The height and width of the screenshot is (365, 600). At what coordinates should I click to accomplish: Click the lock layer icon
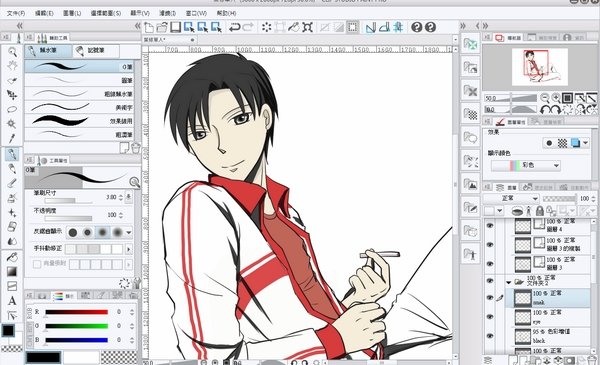[x=540, y=211]
